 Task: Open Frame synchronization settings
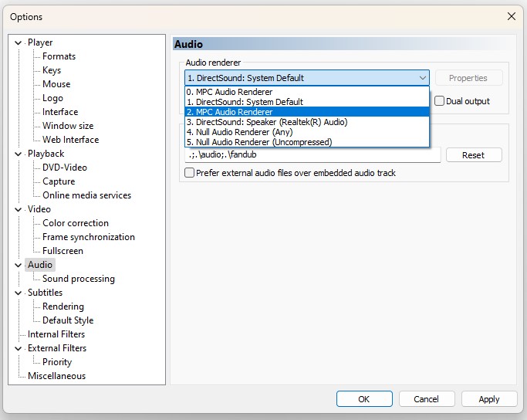click(89, 237)
